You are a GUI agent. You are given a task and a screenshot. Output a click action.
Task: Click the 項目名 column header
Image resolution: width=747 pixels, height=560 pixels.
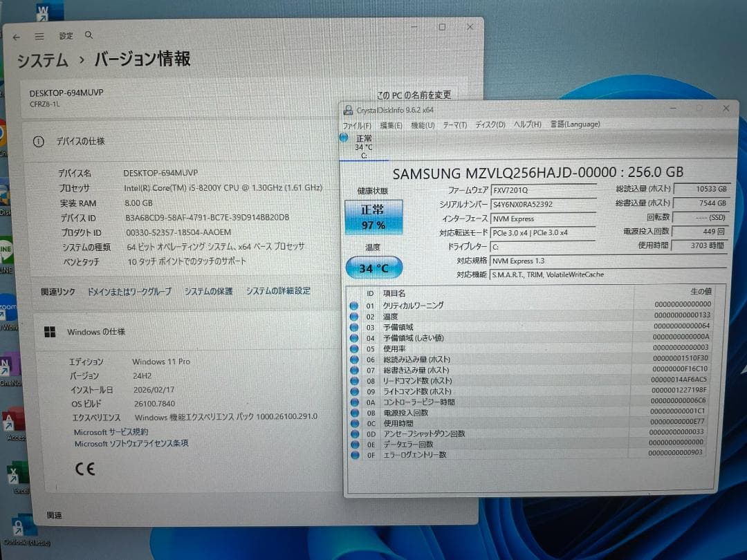coord(394,293)
